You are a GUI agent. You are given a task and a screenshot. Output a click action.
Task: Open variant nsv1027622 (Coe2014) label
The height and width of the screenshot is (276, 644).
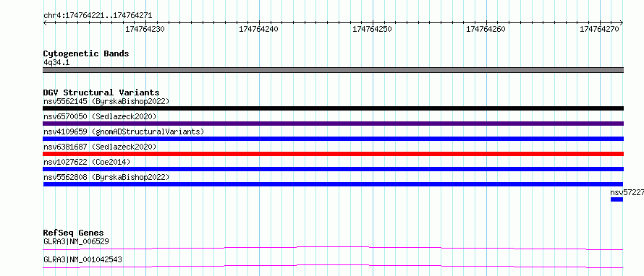coord(87,162)
